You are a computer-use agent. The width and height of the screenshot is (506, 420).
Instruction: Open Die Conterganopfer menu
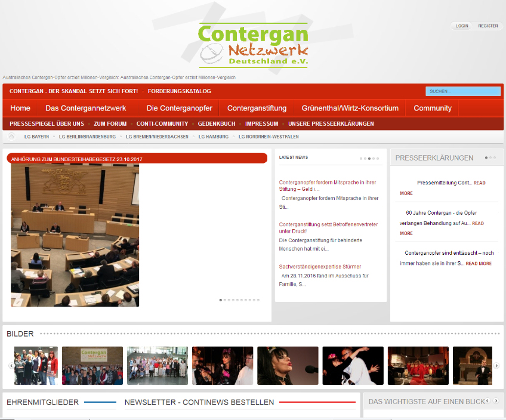click(179, 108)
